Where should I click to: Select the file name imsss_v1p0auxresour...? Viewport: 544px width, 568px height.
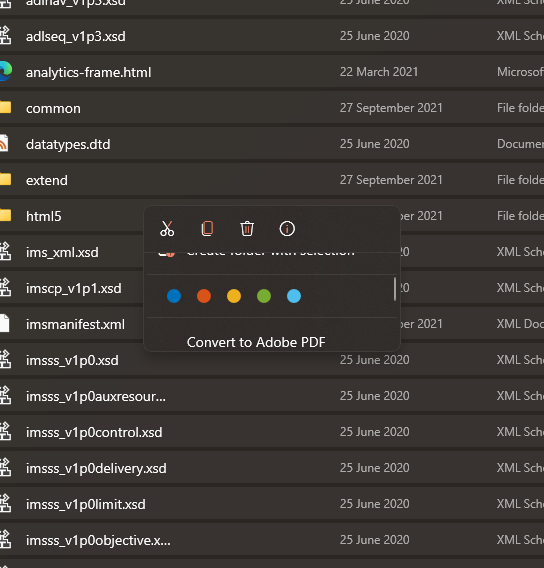click(96, 397)
